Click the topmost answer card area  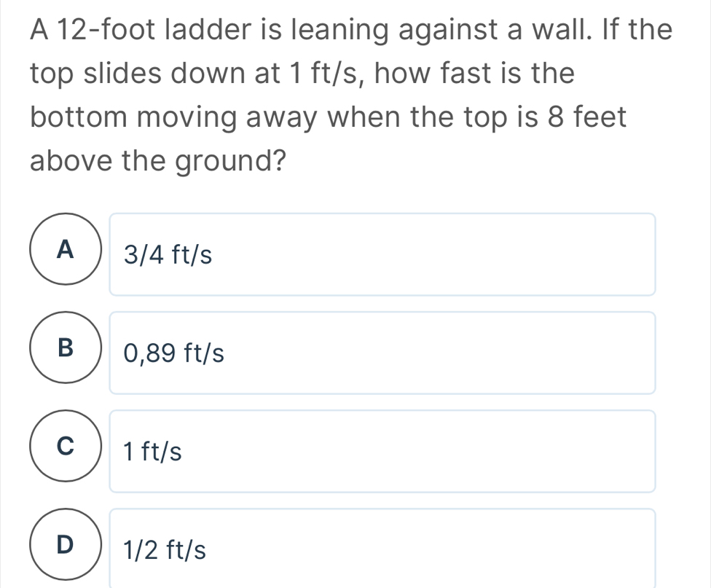point(382,254)
